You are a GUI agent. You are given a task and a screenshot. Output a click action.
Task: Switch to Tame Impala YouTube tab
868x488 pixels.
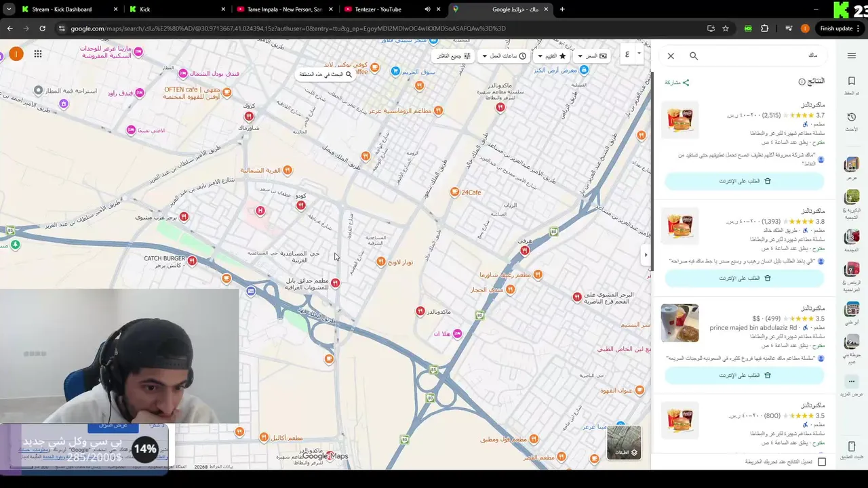coord(284,9)
